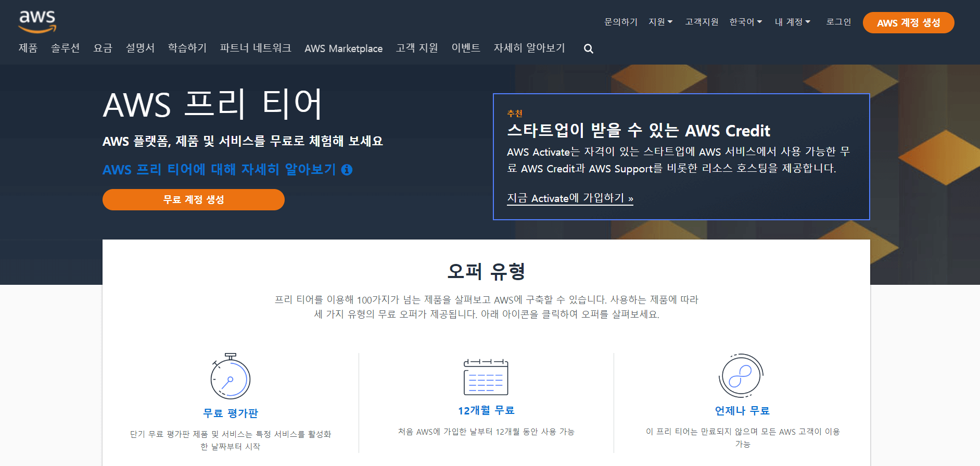Click the 단기 무료 평가판 description text
This screenshot has height=466, width=980.
click(x=231, y=440)
